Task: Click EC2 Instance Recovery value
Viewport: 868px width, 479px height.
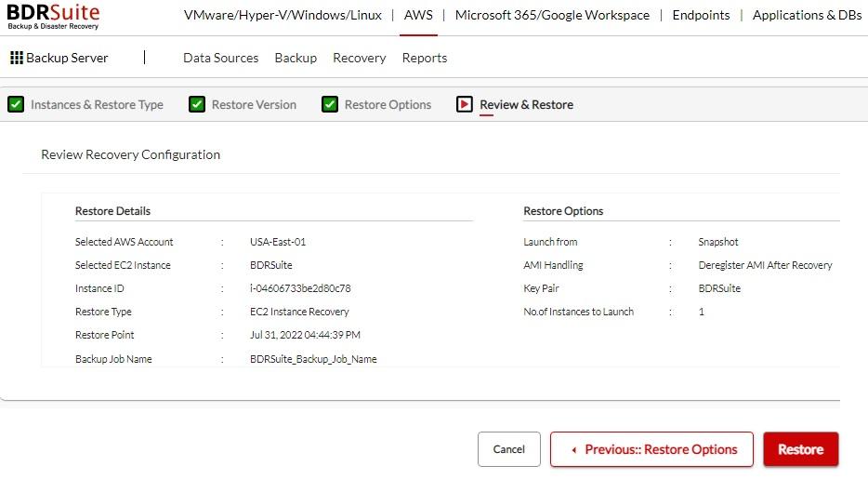Action: tap(299, 312)
